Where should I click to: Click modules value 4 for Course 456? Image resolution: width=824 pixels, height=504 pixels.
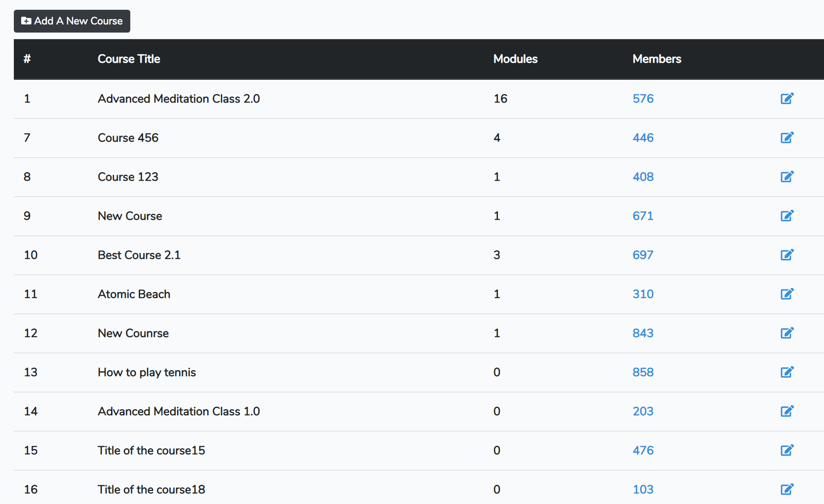coord(497,138)
